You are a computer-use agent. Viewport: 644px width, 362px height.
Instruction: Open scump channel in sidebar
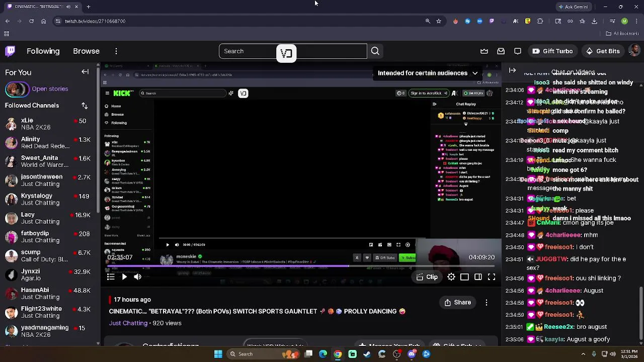coord(49,256)
